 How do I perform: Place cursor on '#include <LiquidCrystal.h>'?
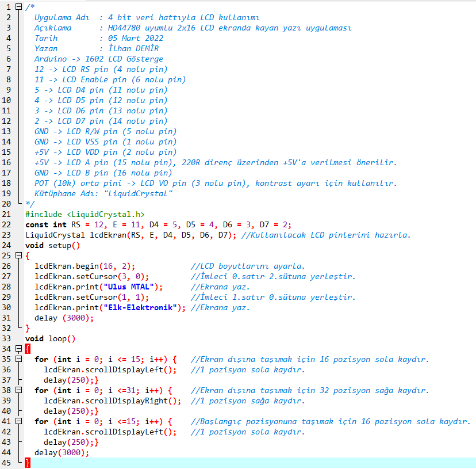click(85, 214)
